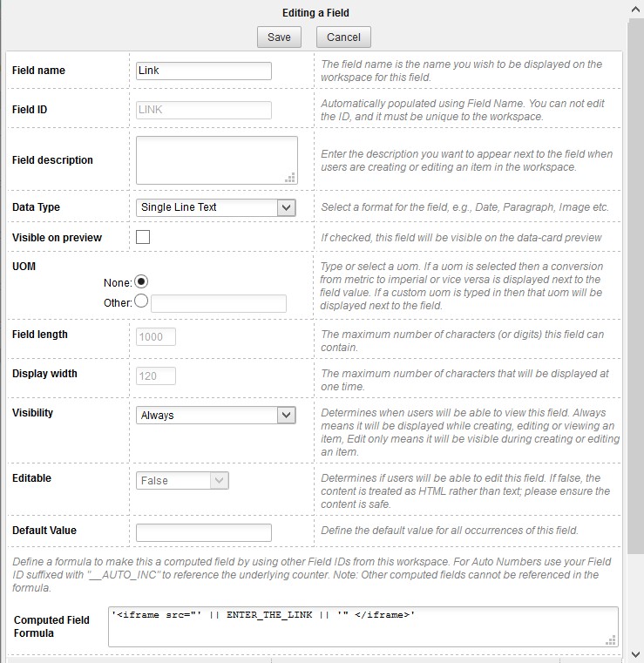The width and height of the screenshot is (644, 663).
Task: Click the Cancel button
Action: pos(343,37)
